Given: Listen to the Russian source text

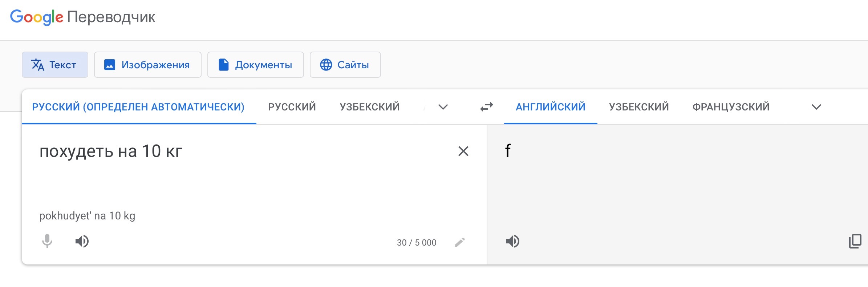Looking at the screenshot, I should 82,241.
